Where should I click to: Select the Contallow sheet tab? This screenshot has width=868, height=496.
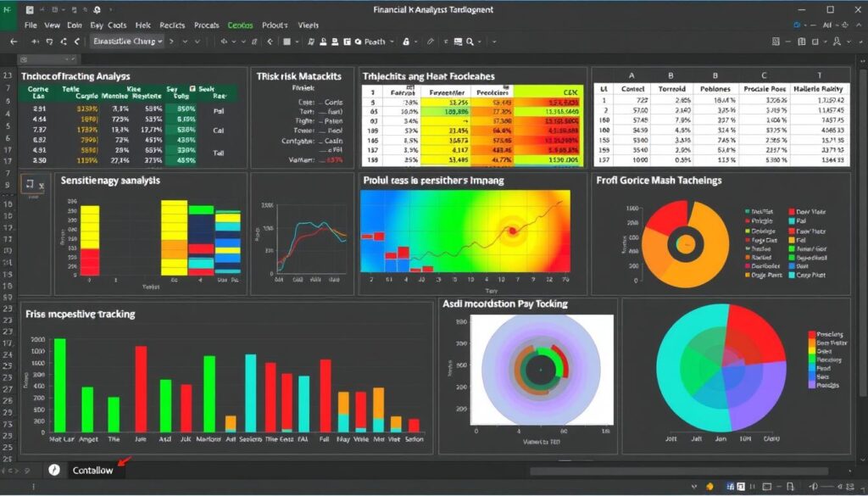coord(93,471)
